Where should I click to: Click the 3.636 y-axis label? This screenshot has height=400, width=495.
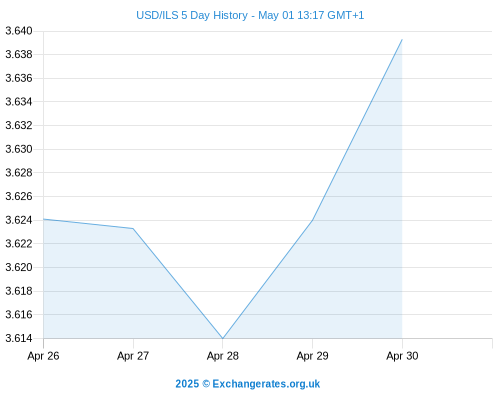click(x=19, y=78)
